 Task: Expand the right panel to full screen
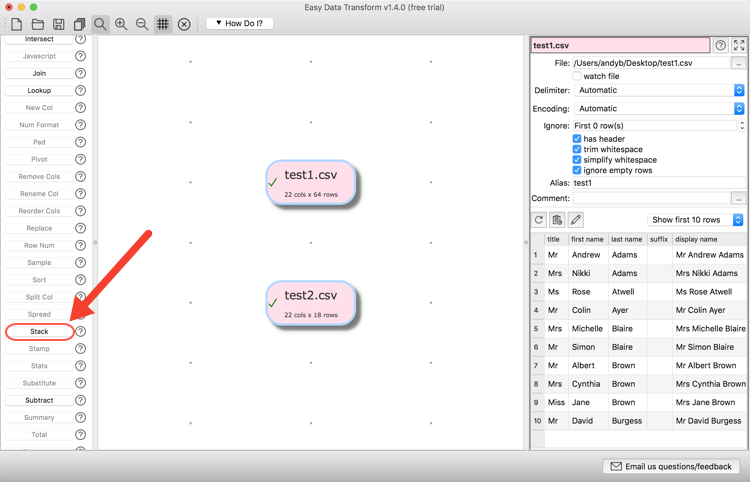click(x=739, y=45)
